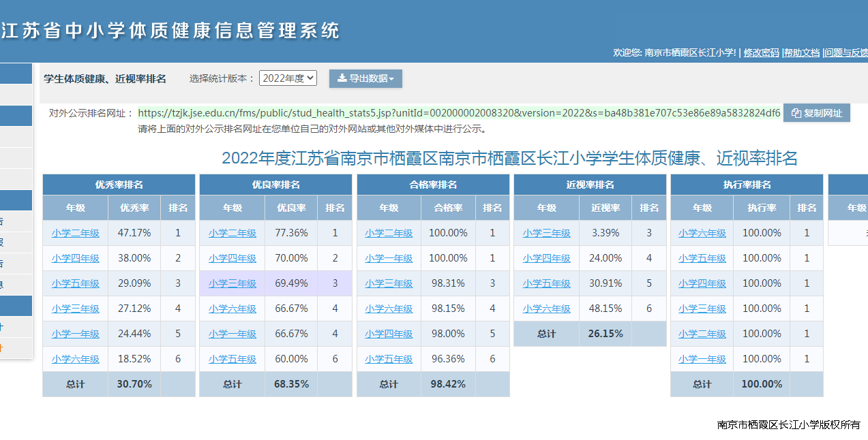This screenshot has height=440, width=868.
Task: Open the 导出数据 export dropdown button
Action: coord(365,78)
